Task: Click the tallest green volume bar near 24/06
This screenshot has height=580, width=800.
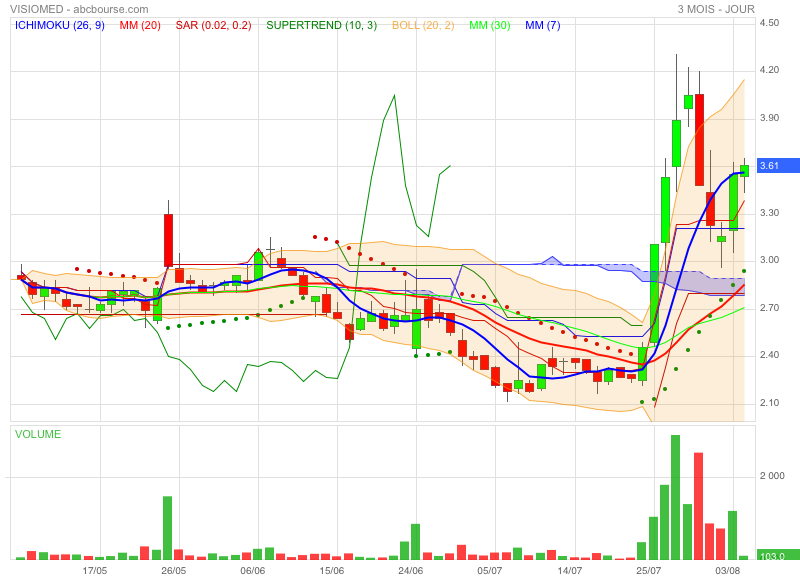Action: [x=415, y=542]
